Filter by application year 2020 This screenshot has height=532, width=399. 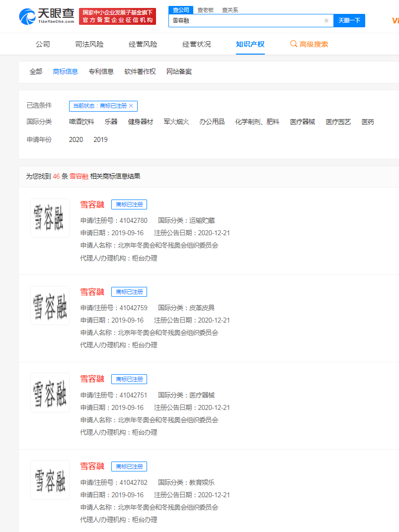pos(76,140)
